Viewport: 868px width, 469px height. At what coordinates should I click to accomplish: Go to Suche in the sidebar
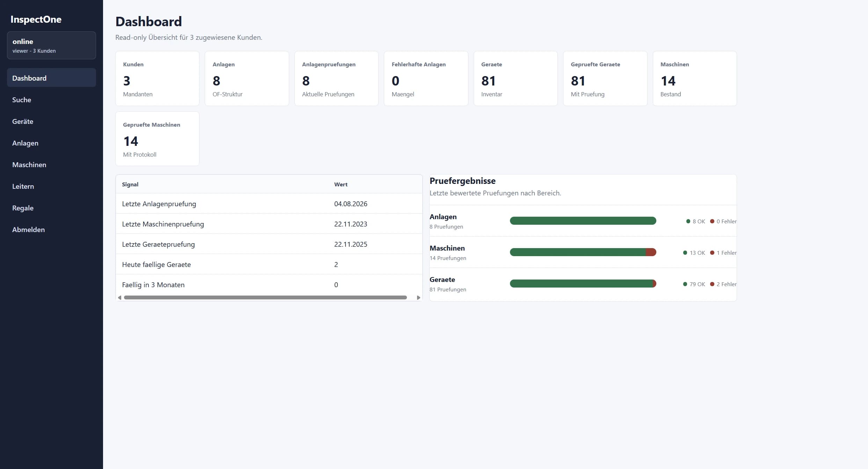pyautogui.click(x=51, y=100)
